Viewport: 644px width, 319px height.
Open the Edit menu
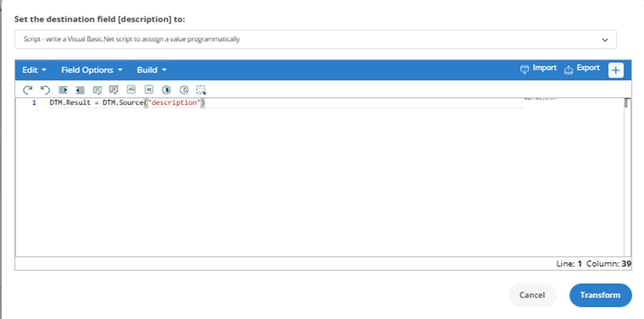(x=34, y=70)
